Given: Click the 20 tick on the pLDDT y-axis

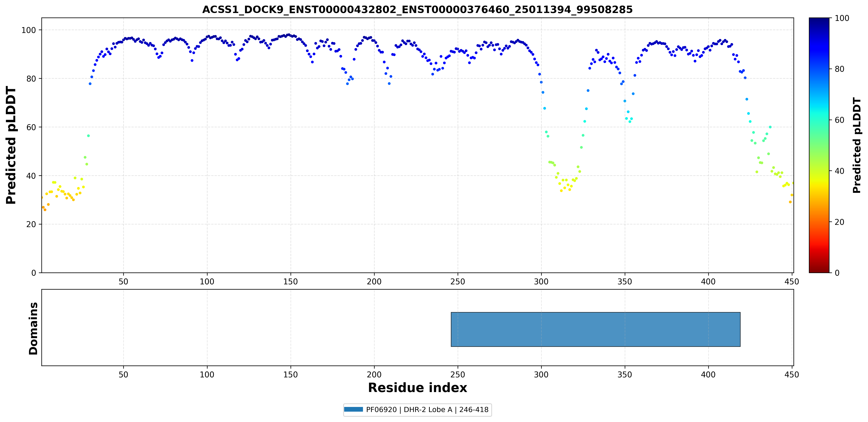Looking at the screenshot, I should [x=31, y=224].
